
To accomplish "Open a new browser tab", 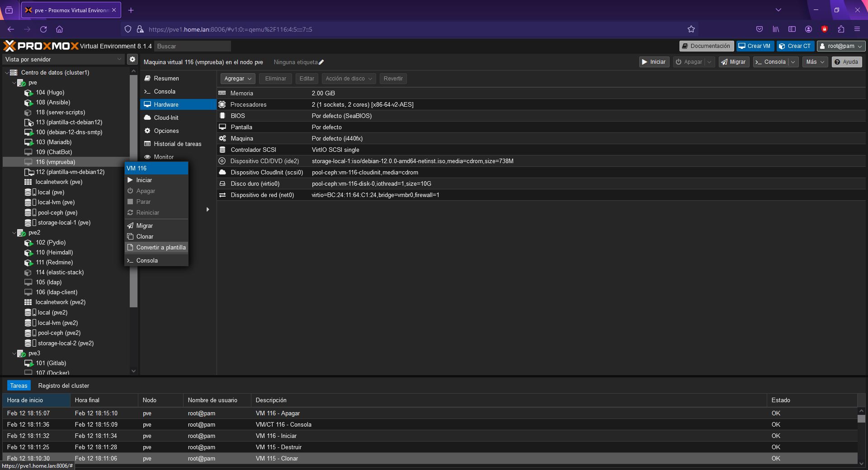I will click(131, 10).
